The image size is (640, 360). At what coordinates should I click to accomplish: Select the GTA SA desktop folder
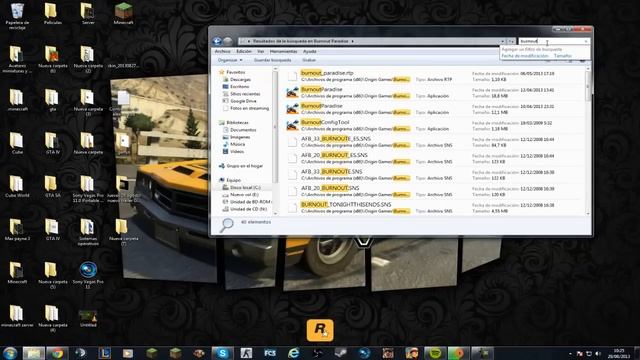coord(53,187)
